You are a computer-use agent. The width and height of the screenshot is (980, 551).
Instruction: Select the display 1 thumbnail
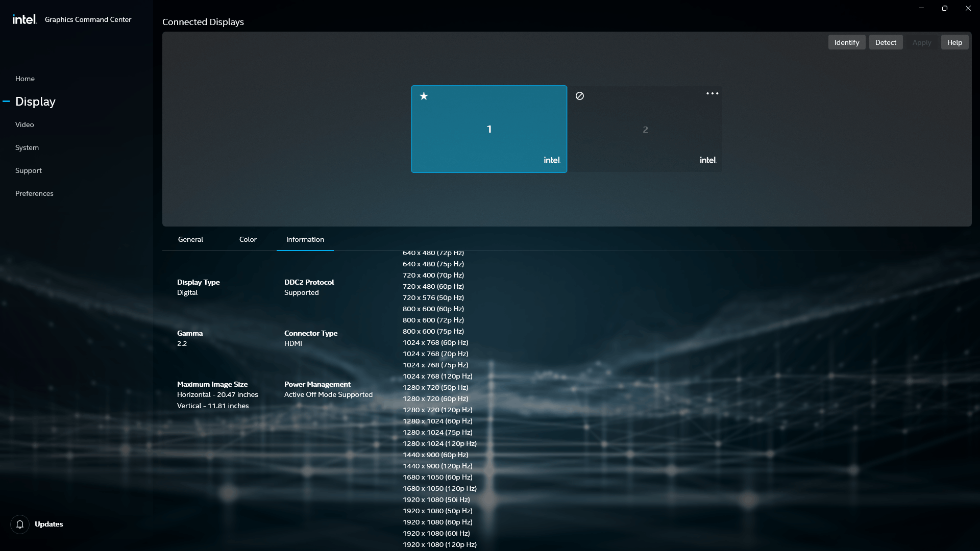pyautogui.click(x=488, y=129)
